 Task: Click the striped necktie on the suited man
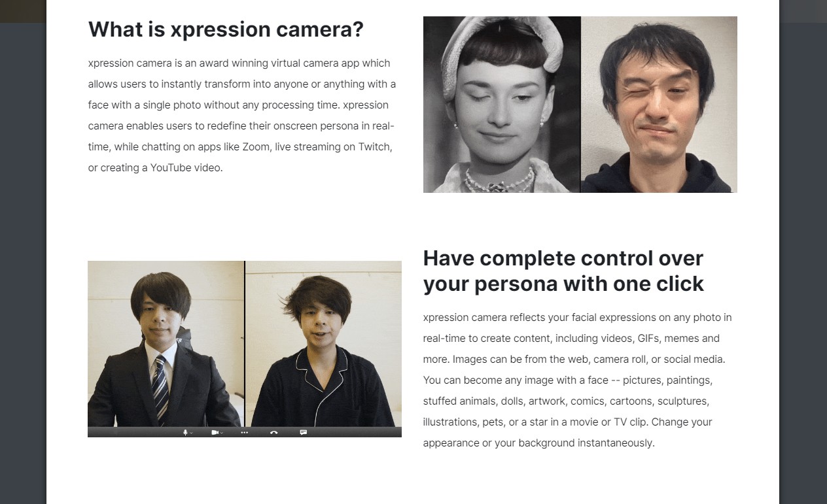click(160, 380)
